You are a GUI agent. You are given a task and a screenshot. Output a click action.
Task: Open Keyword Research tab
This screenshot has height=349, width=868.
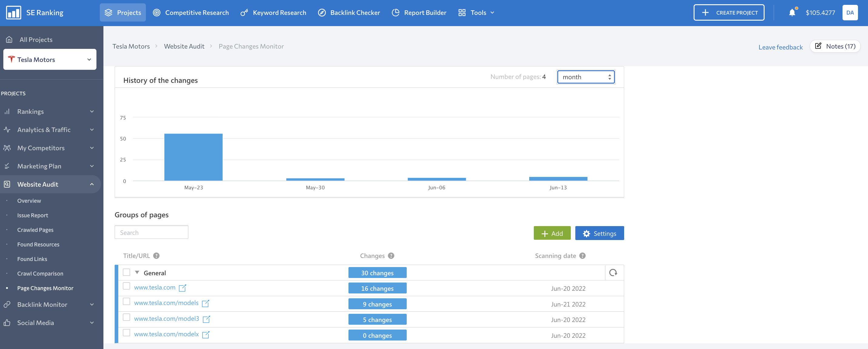pyautogui.click(x=273, y=12)
